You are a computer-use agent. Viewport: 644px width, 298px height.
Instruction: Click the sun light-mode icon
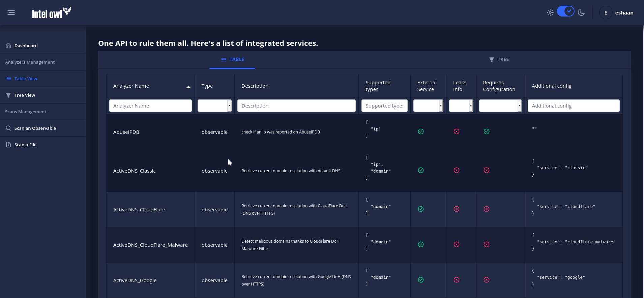(550, 12)
